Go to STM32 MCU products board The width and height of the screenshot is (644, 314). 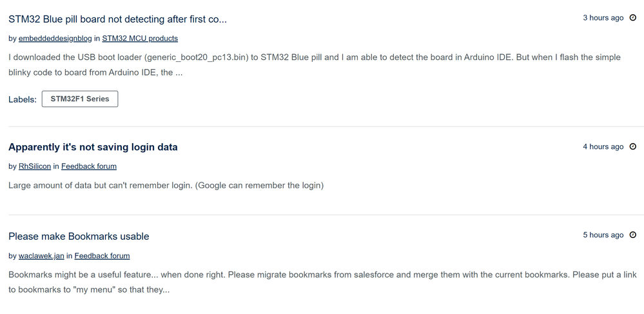(x=140, y=39)
